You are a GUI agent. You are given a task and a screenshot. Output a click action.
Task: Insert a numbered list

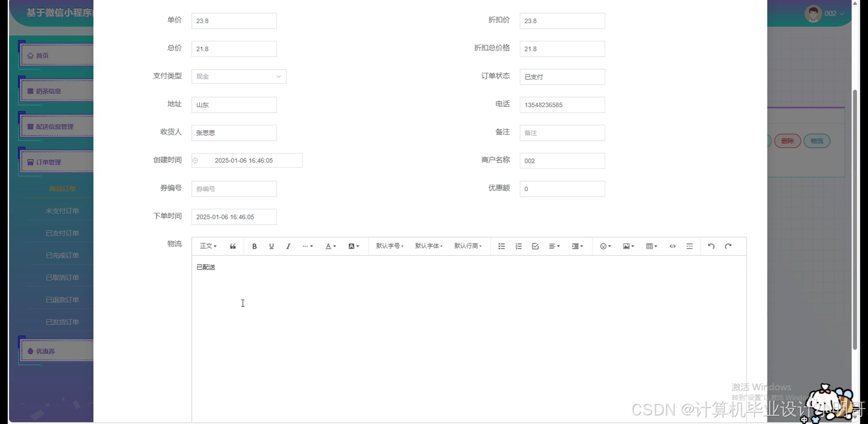coord(518,246)
